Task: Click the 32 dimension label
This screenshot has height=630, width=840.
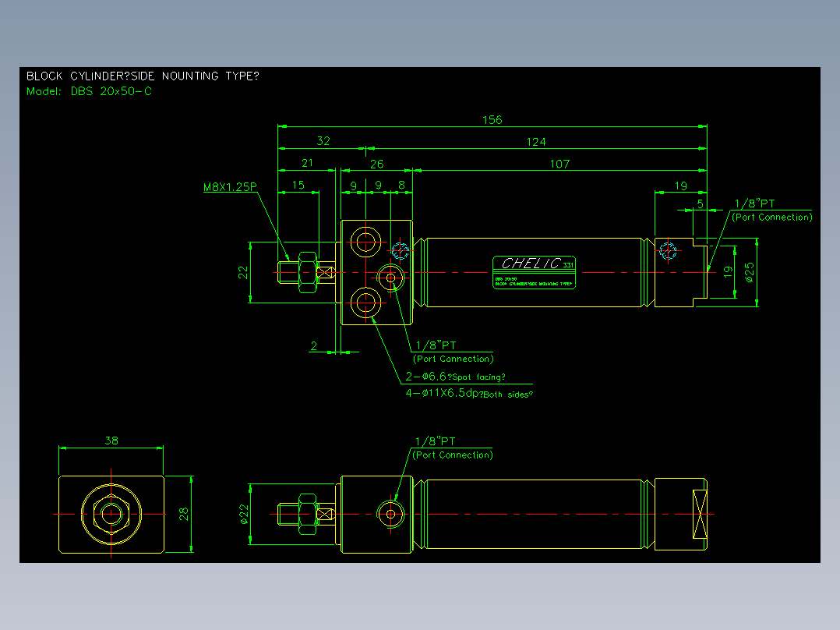Action: click(323, 140)
